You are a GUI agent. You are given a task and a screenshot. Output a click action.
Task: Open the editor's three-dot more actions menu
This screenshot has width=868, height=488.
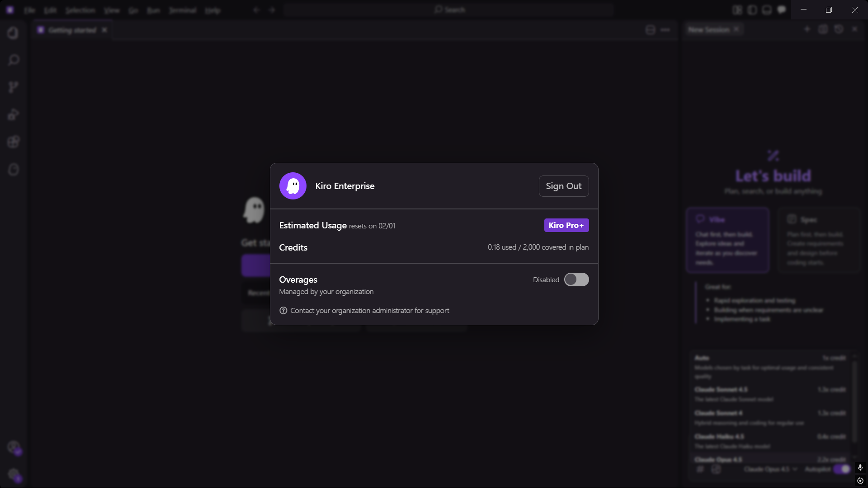[x=665, y=30]
